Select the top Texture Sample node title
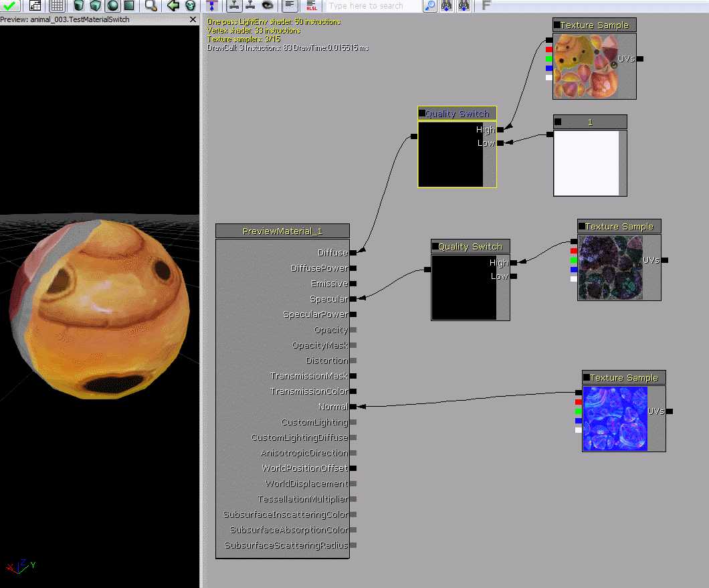709x588 pixels. point(595,25)
